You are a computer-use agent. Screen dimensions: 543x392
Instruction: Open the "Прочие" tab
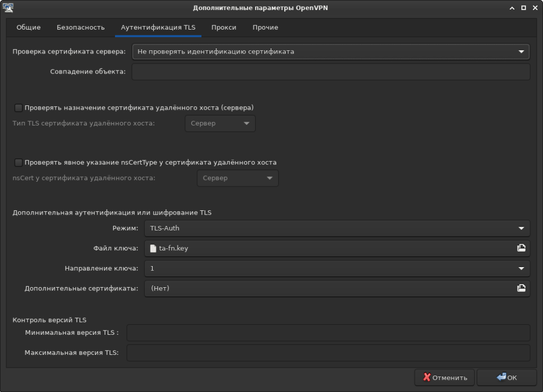click(266, 27)
